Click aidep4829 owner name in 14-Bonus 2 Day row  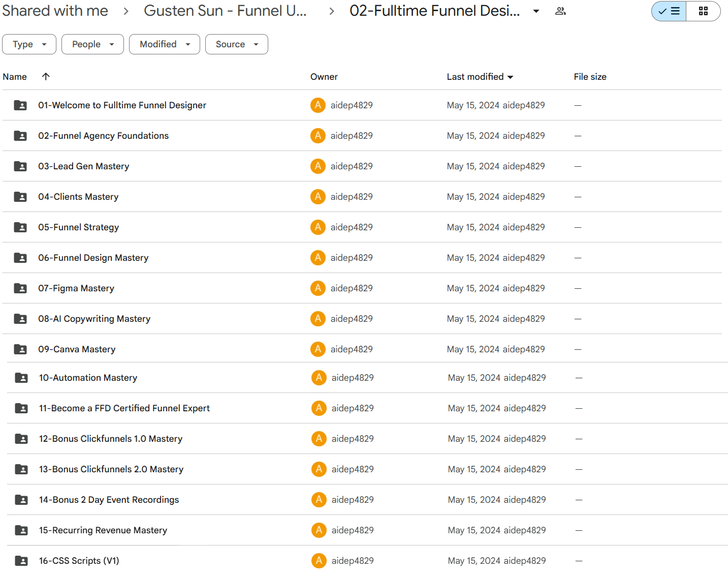coord(353,500)
